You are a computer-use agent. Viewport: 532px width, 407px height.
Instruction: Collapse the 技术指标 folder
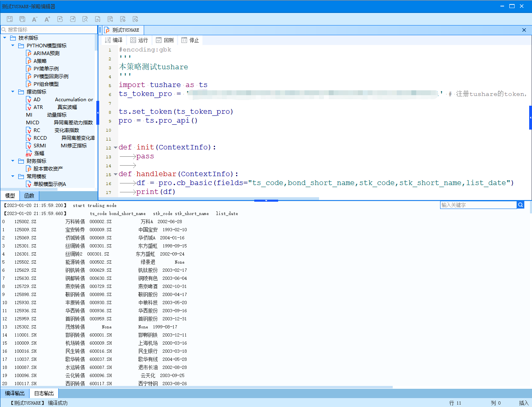(x=5, y=38)
